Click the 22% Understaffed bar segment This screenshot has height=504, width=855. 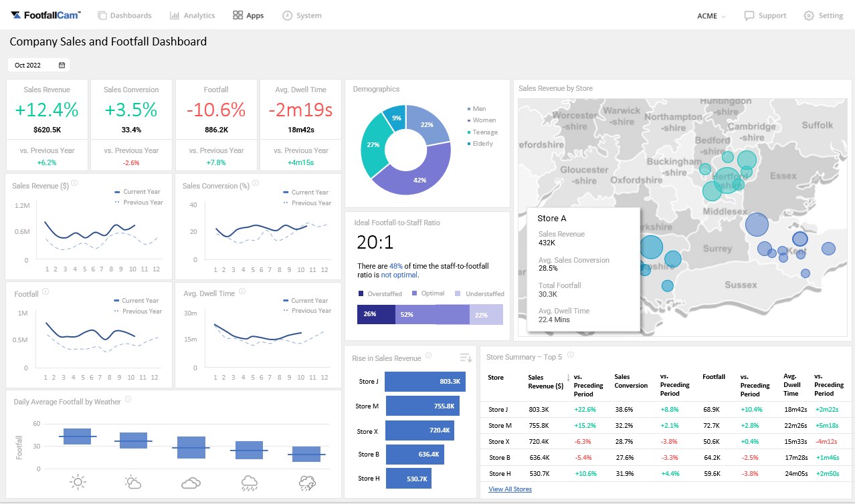[486, 314]
